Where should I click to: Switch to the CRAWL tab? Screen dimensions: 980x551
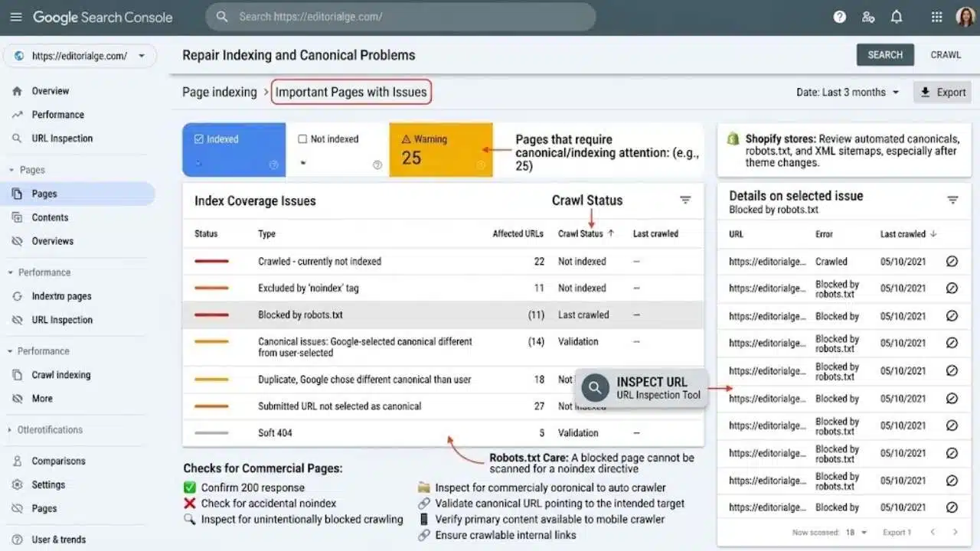(x=946, y=55)
